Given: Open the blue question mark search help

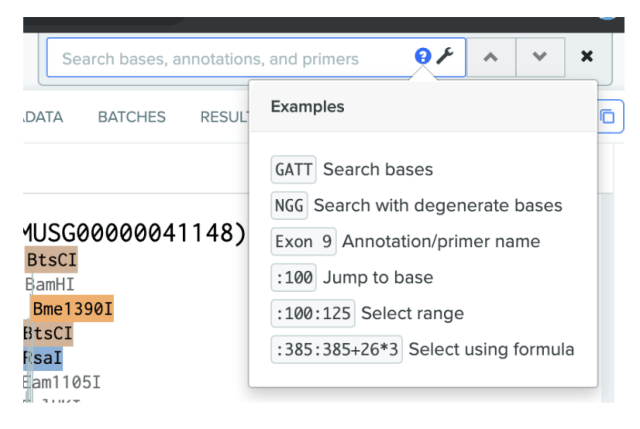Looking at the screenshot, I should 423,58.
